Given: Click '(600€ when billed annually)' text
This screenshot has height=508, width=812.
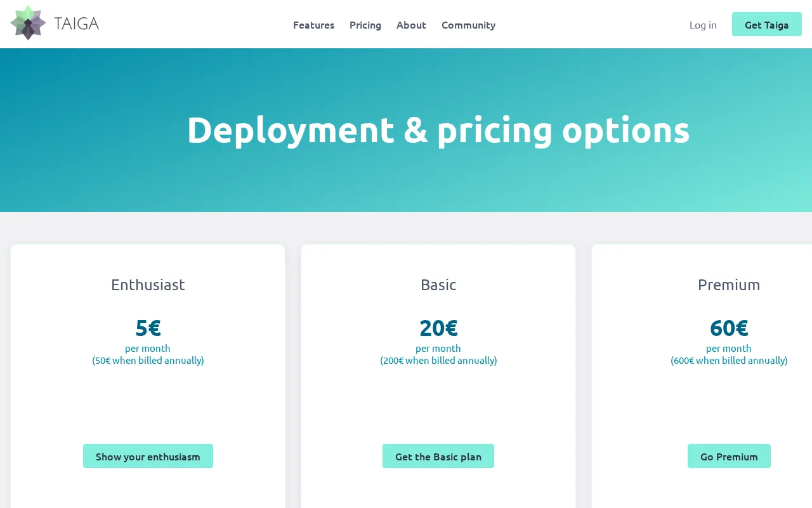Looking at the screenshot, I should coord(729,360).
